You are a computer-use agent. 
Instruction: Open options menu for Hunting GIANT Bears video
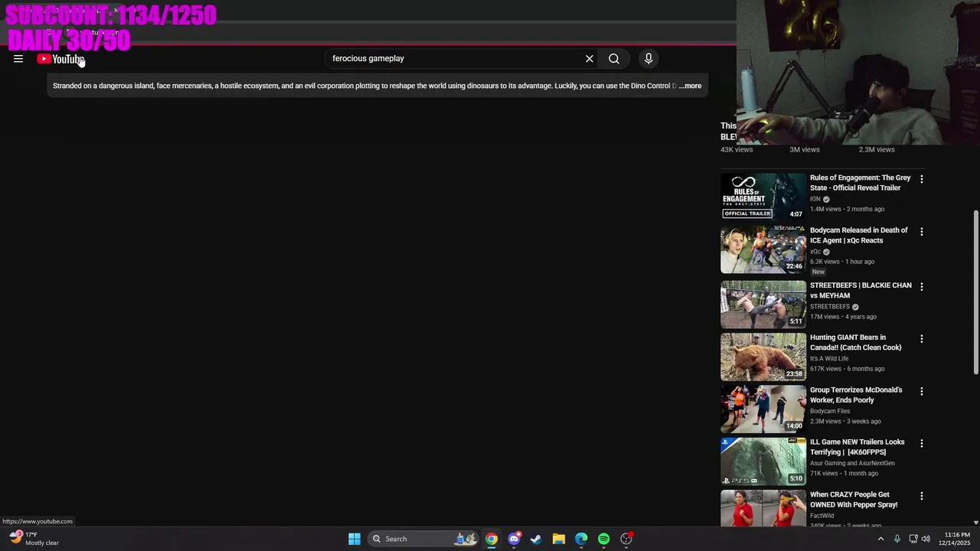[x=922, y=339]
